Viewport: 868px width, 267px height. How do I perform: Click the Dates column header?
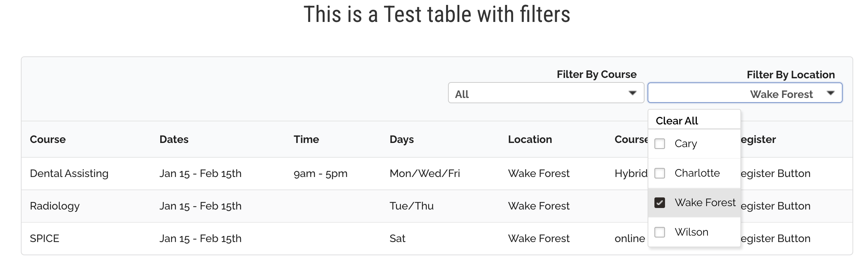click(174, 140)
